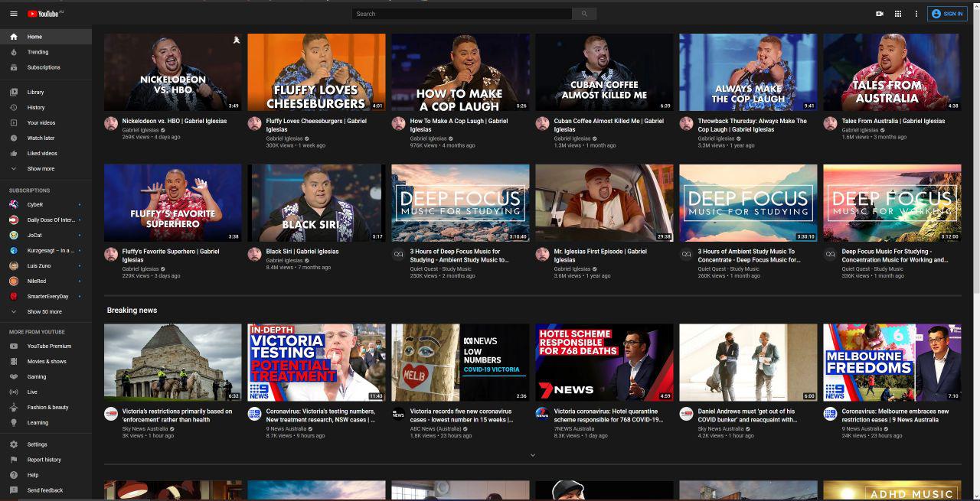The image size is (980, 501).
Task: Open YouTube Premium in sidebar
Action: 46,346
